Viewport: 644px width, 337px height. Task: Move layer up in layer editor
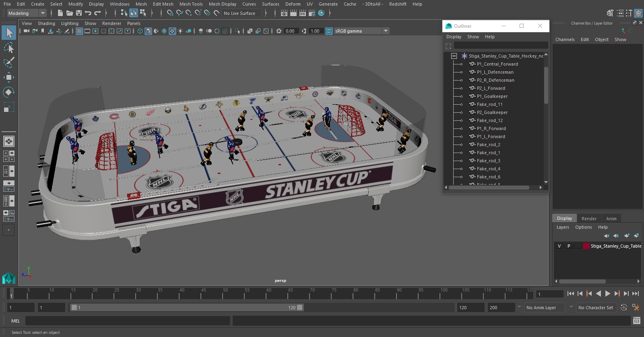(607, 236)
